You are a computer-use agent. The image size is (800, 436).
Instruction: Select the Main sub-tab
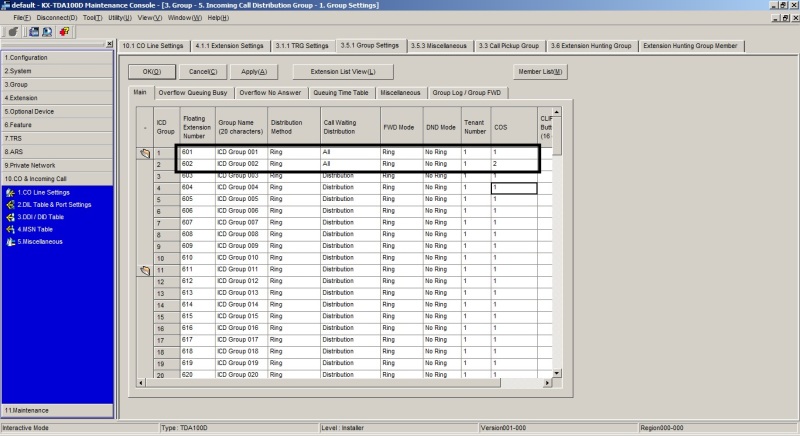[x=140, y=92]
